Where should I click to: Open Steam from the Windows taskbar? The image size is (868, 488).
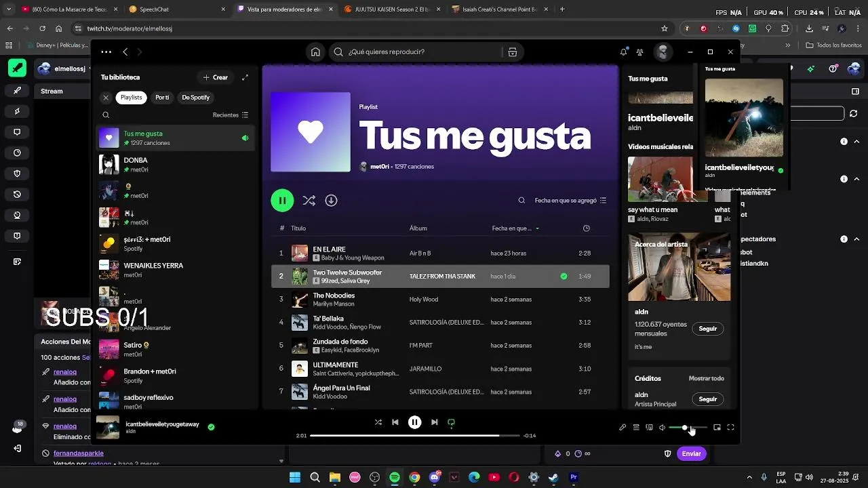tap(553, 477)
